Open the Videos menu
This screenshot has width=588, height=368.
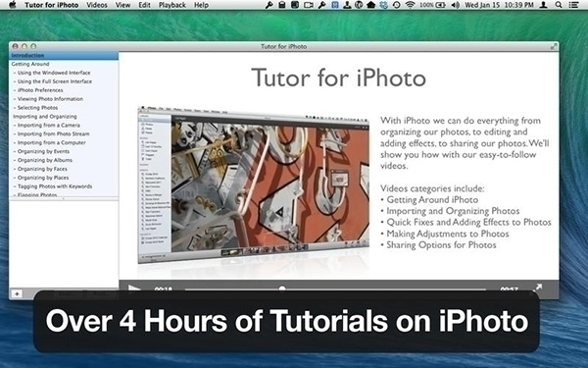click(x=97, y=5)
